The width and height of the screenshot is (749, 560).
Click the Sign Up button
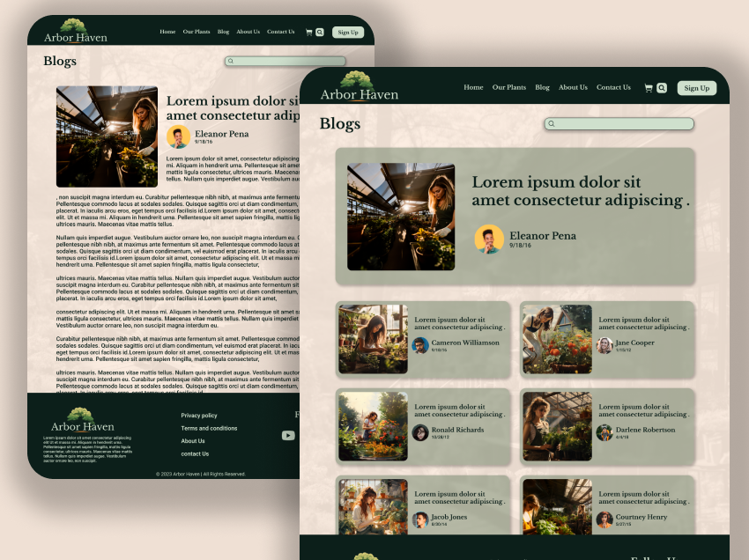pos(695,87)
